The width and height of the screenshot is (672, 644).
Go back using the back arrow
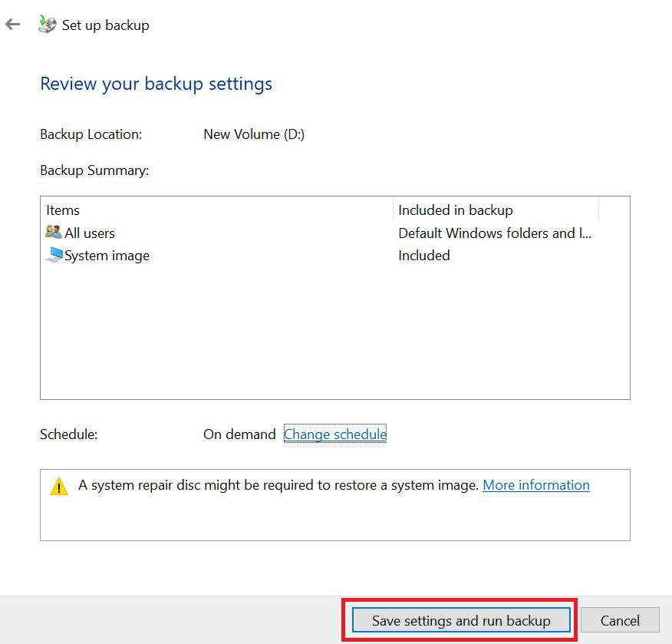13,25
